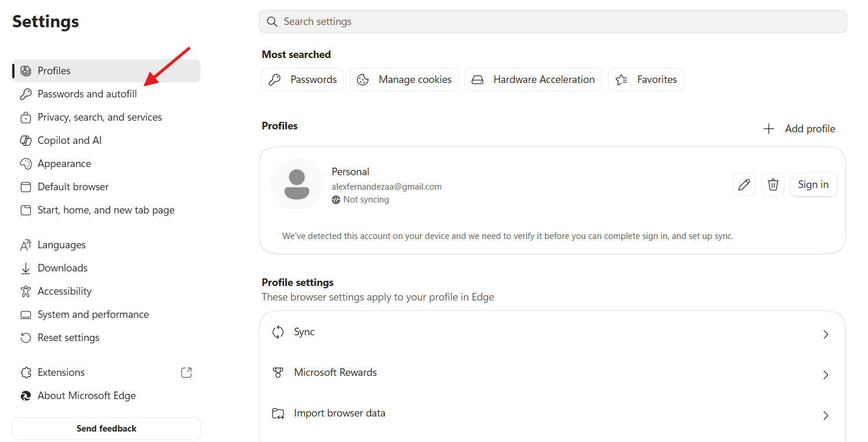Click the Reset settings circular arrow icon

tap(26, 338)
